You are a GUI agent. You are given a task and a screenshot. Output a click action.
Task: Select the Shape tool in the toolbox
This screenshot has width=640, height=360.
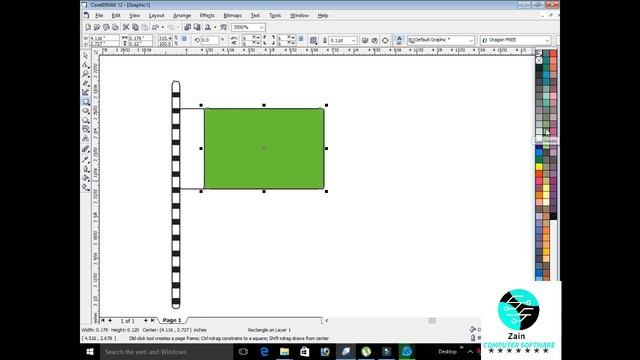(86, 65)
